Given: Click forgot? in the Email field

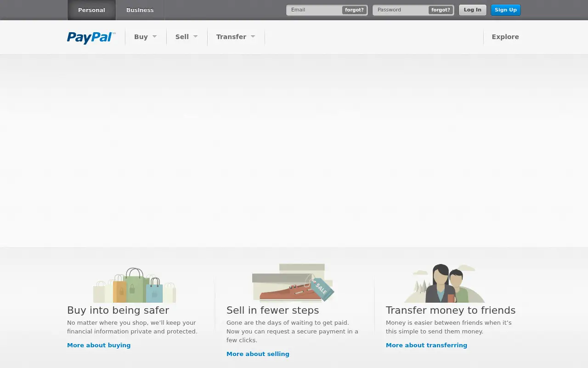Looking at the screenshot, I should click(354, 10).
